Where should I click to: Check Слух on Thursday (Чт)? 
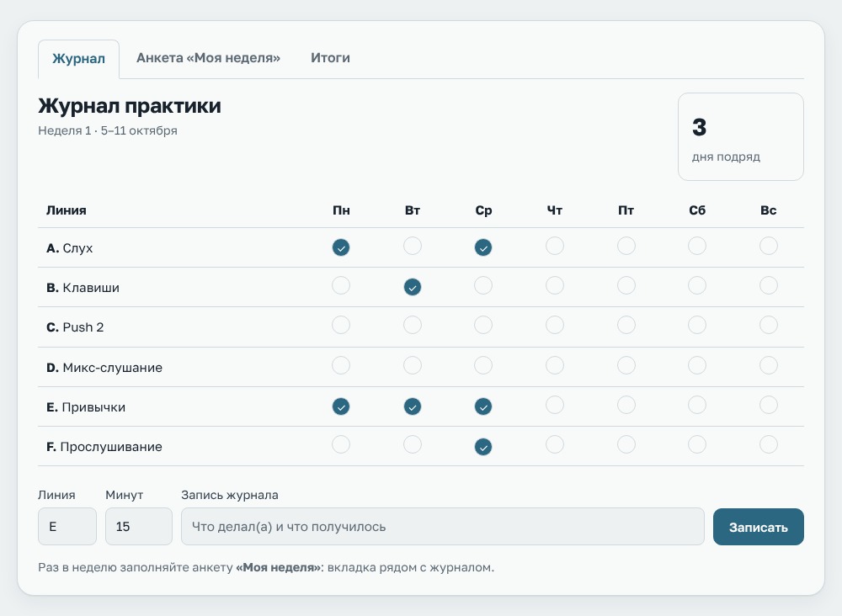[555, 246]
